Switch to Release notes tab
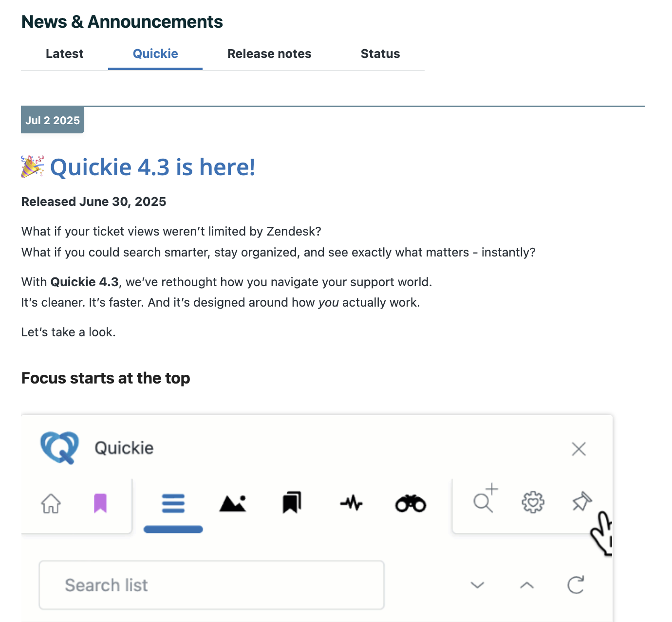This screenshot has height=622, width=672. [x=269, y=54]
